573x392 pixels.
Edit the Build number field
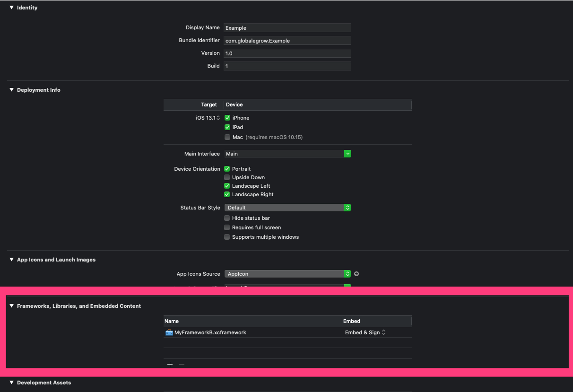pos(287,66)
